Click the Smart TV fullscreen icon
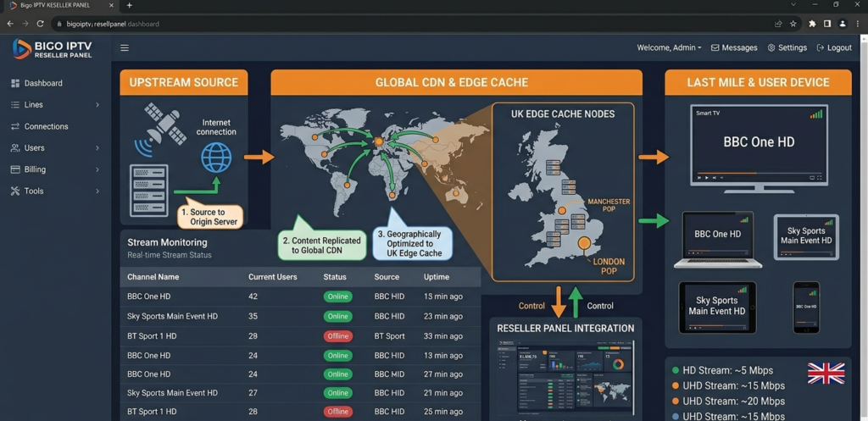Image resolution: width=868 pixels, height=421 pixels. [820, 178]
